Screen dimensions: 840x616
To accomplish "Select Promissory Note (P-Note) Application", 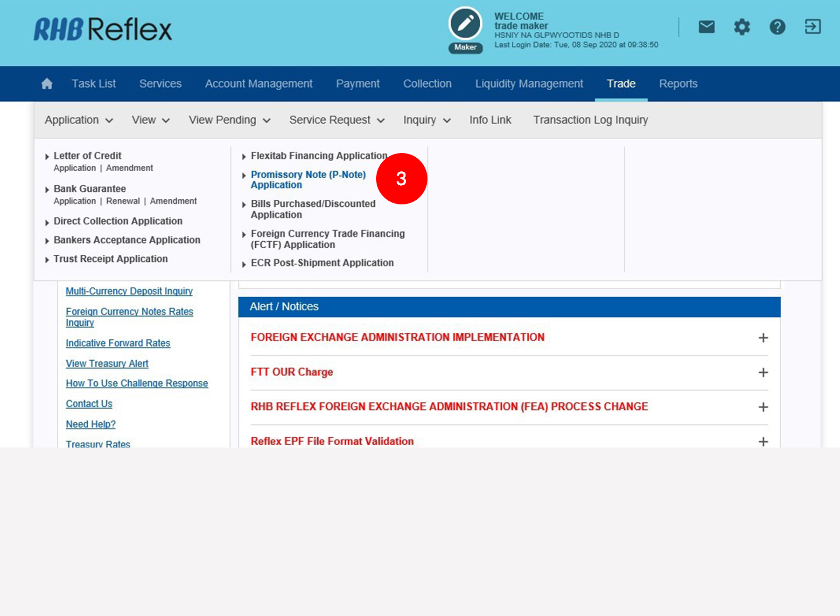I will point(308,180).
